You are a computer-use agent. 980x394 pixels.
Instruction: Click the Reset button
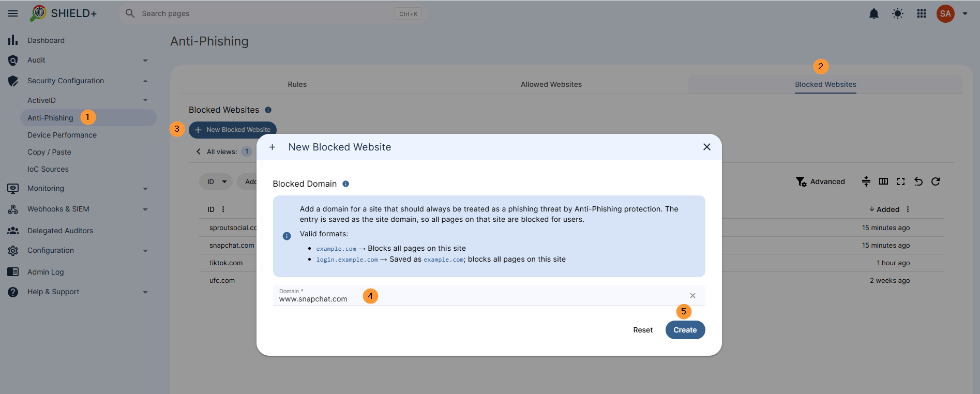(x=643, y=330)
